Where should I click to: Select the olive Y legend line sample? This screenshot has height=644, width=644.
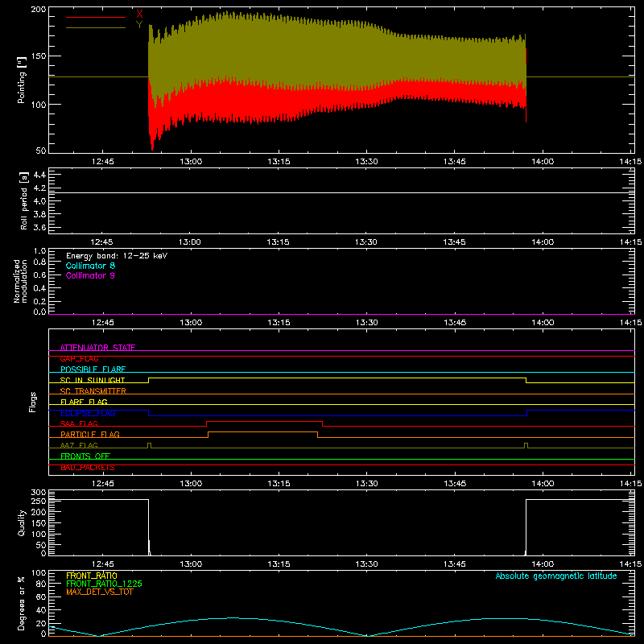click(96, 27)
